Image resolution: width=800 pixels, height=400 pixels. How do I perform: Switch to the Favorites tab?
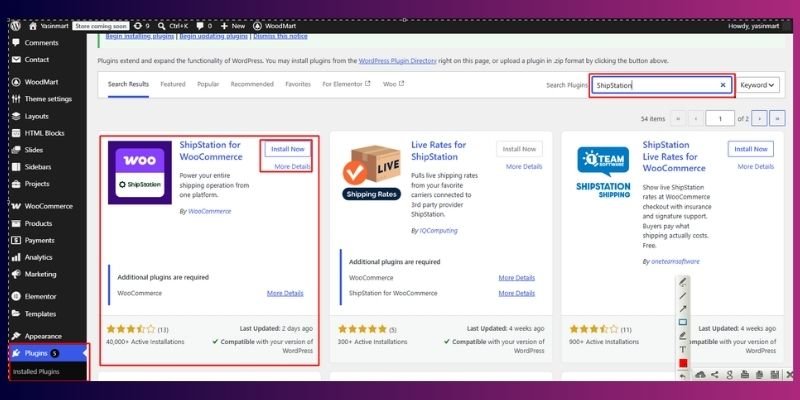[298, 84]
